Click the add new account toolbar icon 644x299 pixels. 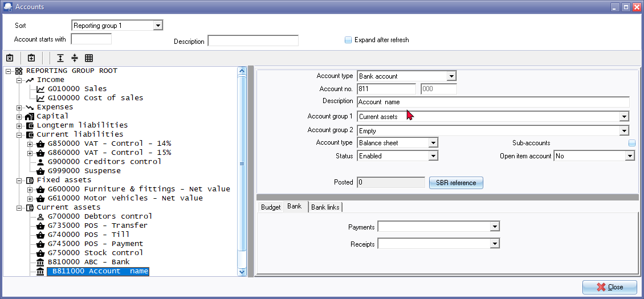[x=31, y=58]
